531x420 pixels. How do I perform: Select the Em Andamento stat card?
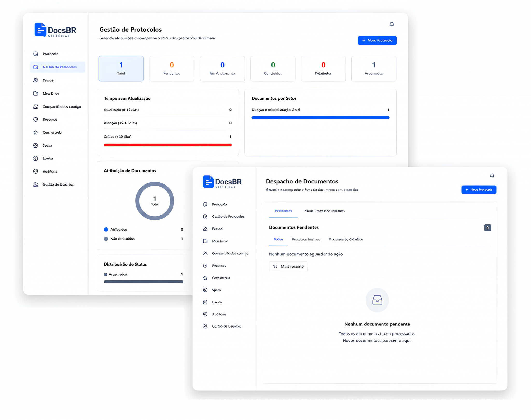point(222,69)
